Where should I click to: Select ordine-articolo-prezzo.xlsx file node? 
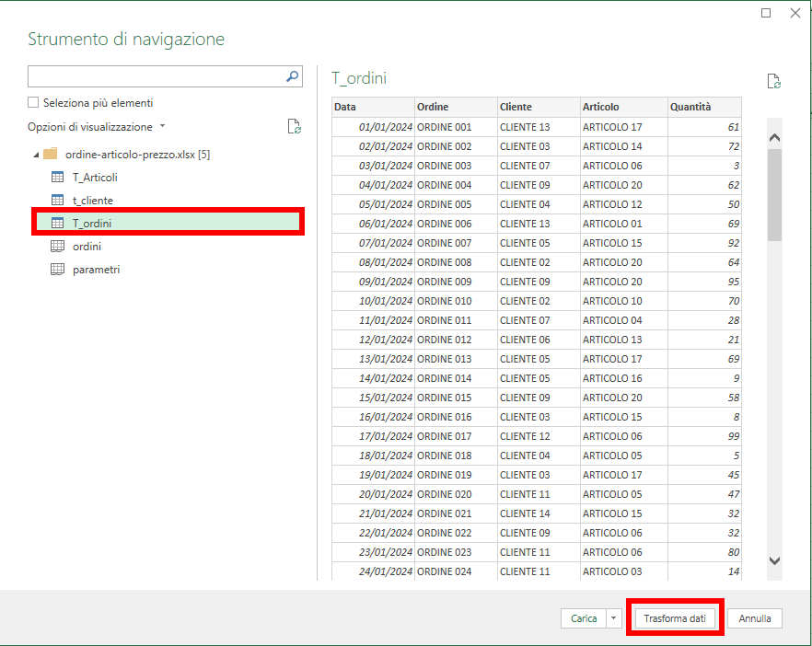pyautogui.click(x=137, y=155)
